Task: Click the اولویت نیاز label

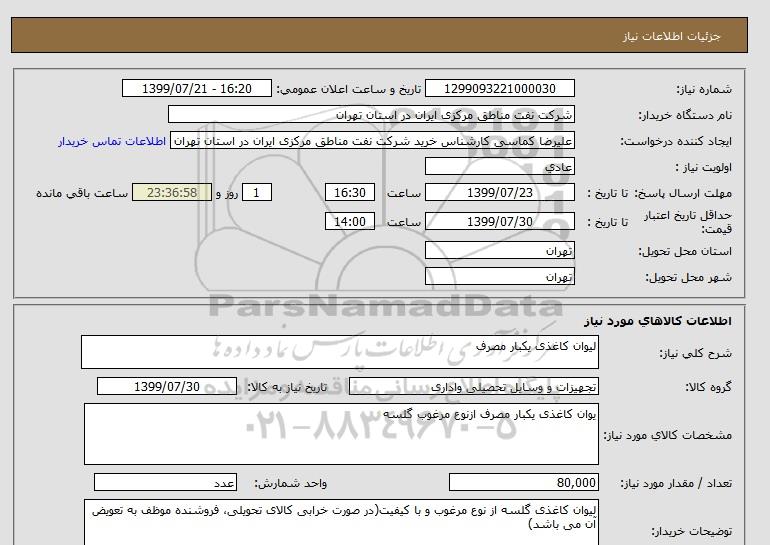Action: pos(703,167)
